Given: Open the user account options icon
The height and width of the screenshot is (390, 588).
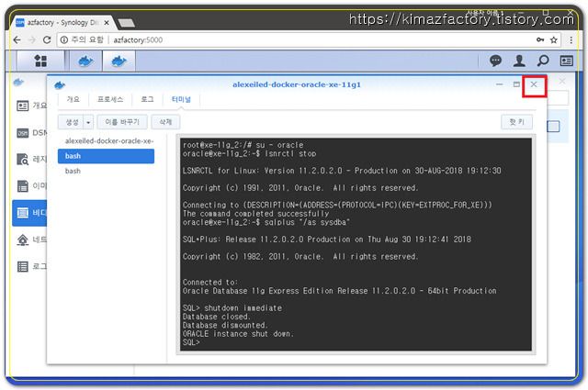Looking at the screenshot, I should [x=519, y=61].
